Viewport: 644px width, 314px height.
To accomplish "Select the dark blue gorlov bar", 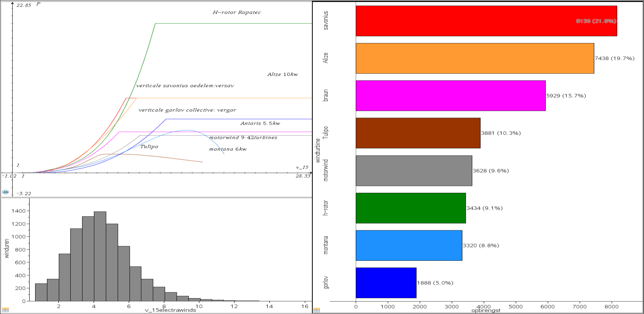I will click(386, 283).
